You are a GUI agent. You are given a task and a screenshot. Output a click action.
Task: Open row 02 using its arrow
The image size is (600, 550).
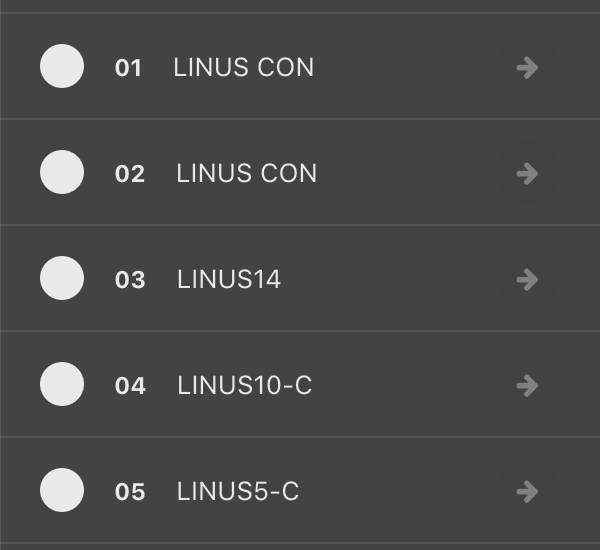point(527,174)
